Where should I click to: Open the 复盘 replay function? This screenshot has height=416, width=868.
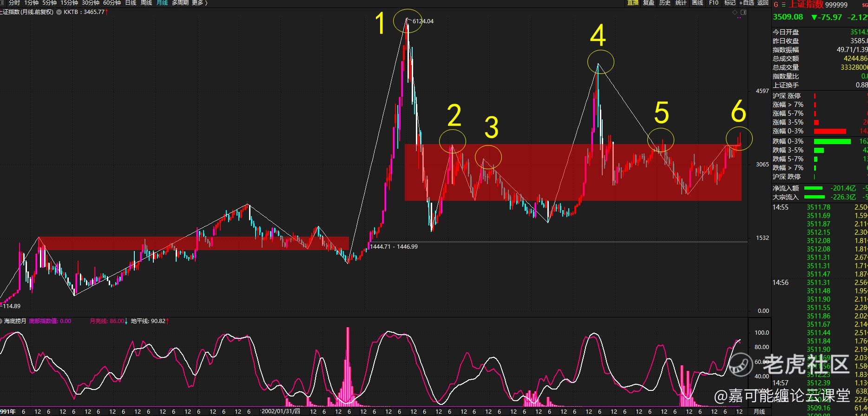pyautogui.click(x=649, y=3)
